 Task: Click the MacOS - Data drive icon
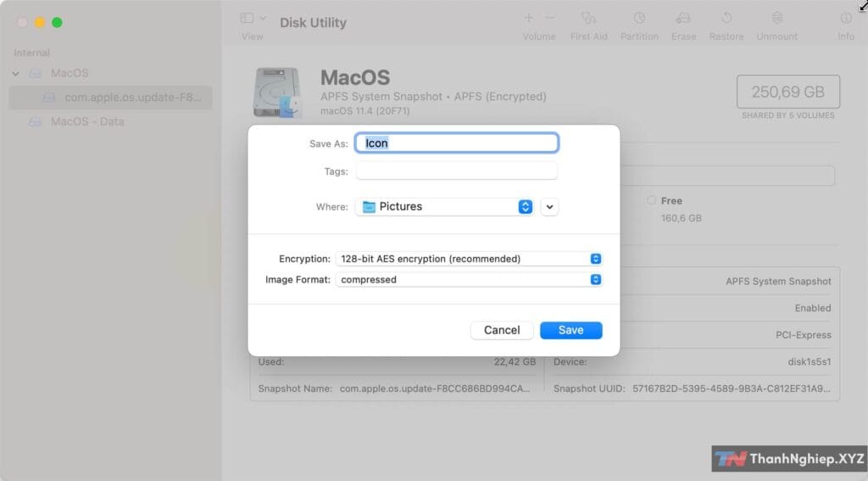pos(36,121)
